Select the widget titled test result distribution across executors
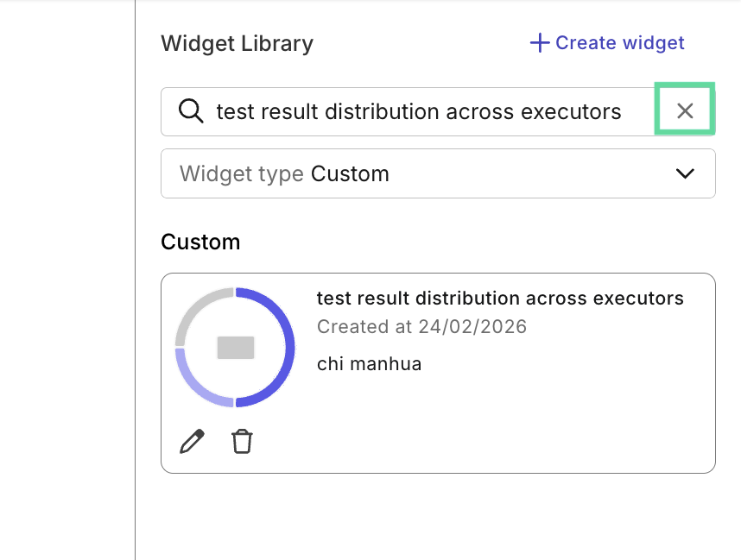The height and width of the screenshot is (560, 741). point(500,298)
